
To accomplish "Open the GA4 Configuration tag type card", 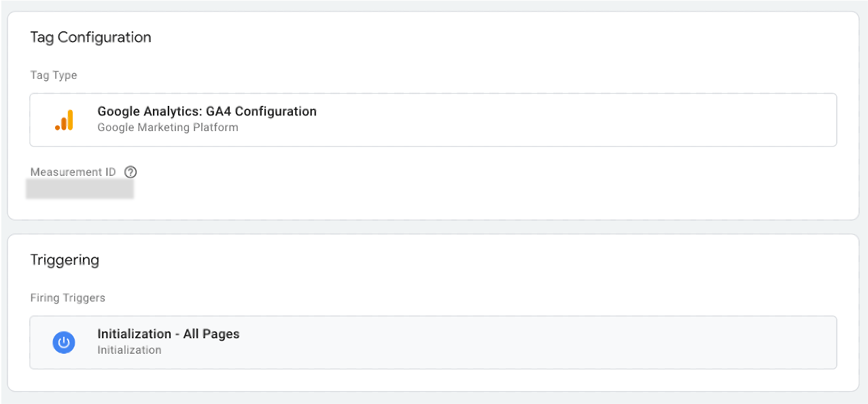I will (x=433, y=120).
